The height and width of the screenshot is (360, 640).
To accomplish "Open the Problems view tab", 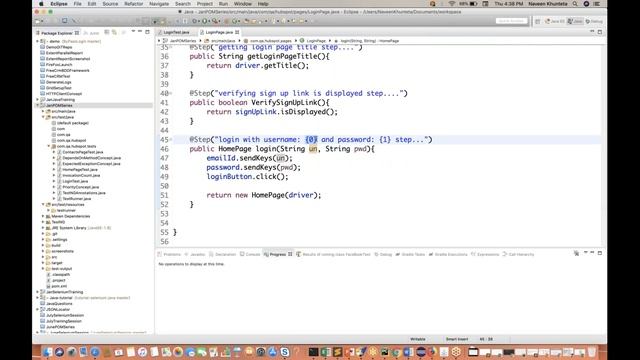I will click(x=169, y=254).
